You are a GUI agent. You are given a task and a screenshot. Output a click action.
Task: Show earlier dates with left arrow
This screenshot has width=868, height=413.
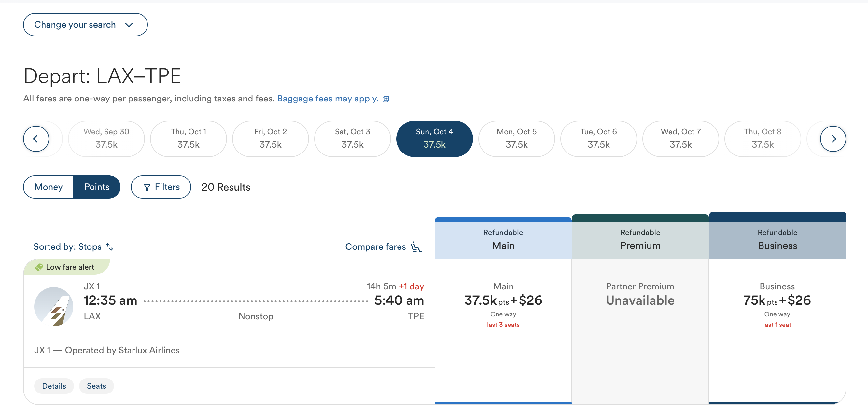tap(36, 139)
